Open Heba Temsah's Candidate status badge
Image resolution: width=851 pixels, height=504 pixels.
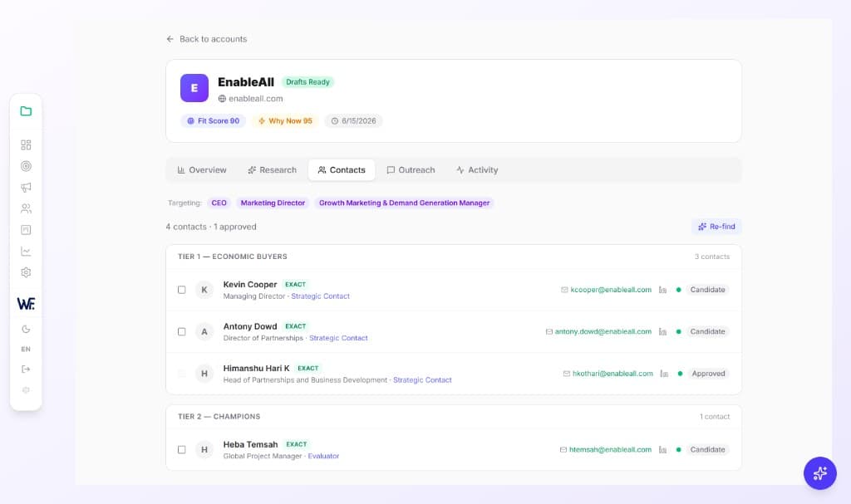click(707, 450)
